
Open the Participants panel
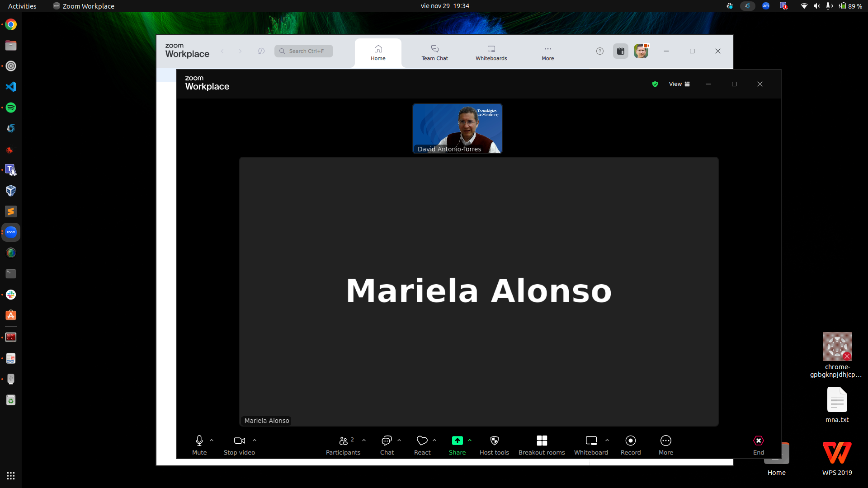coord(343,445)
